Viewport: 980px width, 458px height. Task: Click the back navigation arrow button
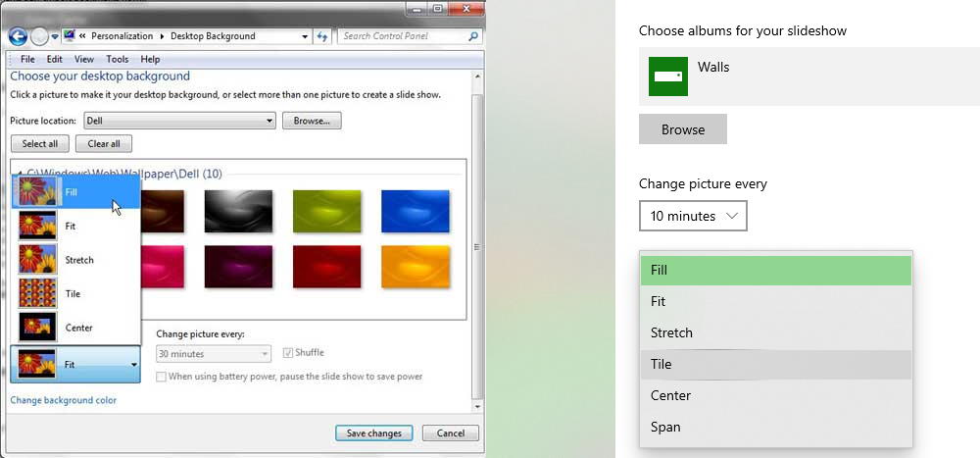click(18, 36)
